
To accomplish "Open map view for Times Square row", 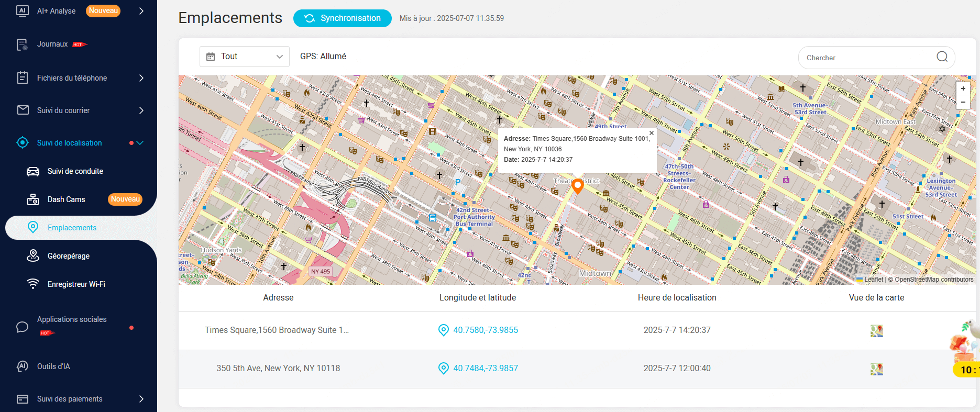I will (x=877, y=331).
